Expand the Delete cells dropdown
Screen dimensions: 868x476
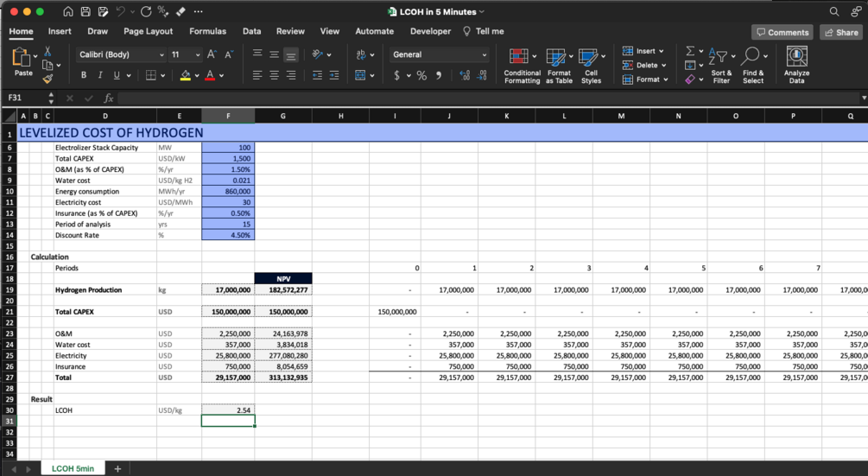coord(663,66)
